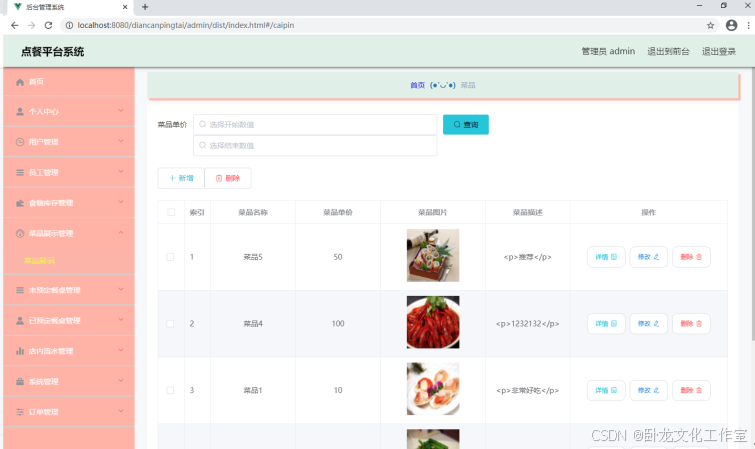Click the 删除 batch delete button

point(228,178)
